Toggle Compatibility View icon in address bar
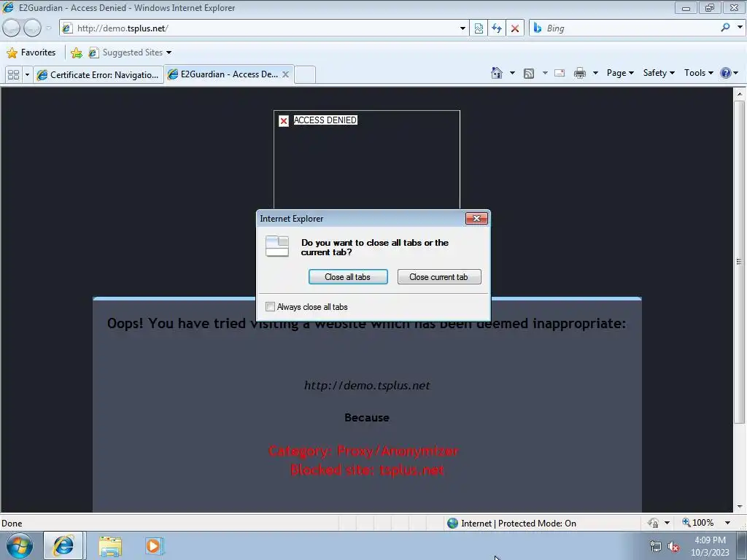 point(479,28)
